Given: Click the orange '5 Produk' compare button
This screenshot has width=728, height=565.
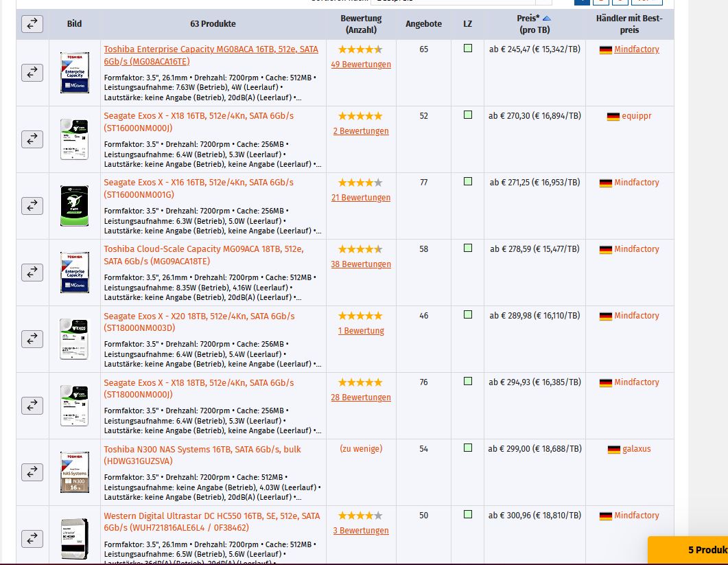Looking at the screenshot, I should pyautogui.click(x=688, y=550).
